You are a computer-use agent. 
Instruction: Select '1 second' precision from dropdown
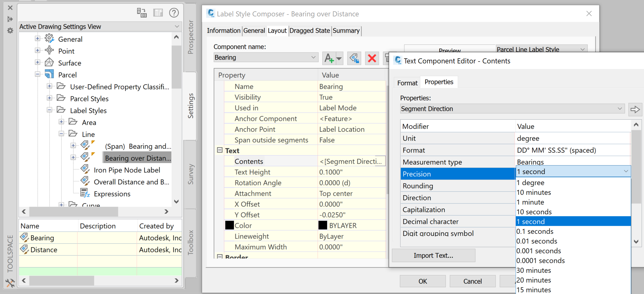[x=571, y=221]
